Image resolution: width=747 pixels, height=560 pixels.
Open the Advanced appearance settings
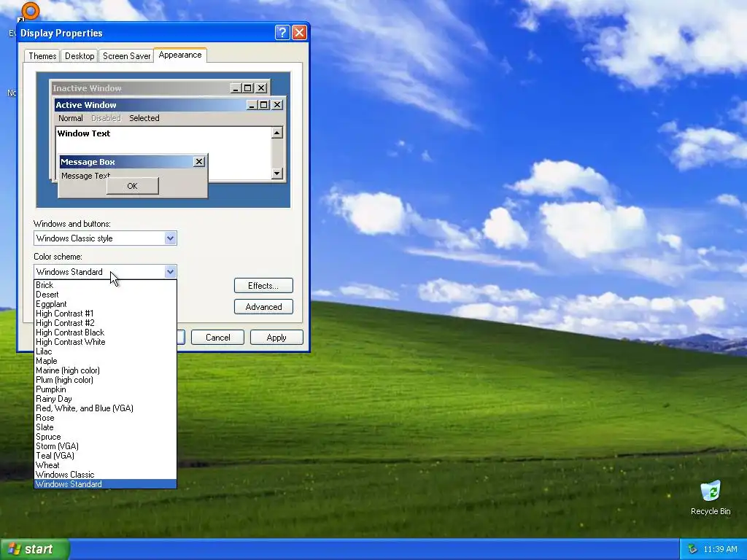pos(263,307)
